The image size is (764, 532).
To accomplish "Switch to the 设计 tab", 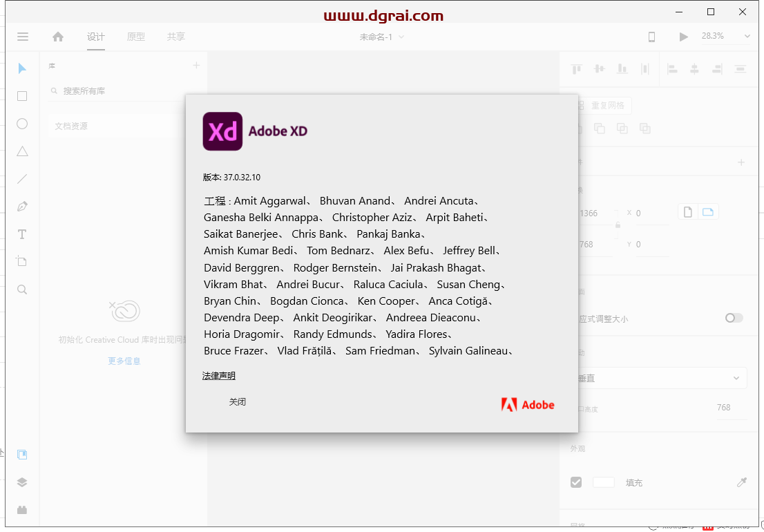I will click(96, 37).
